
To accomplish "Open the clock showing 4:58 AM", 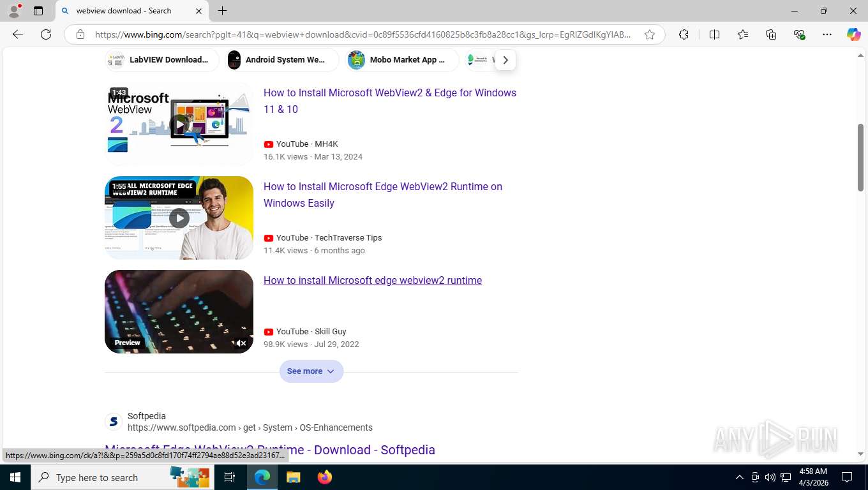I will pos(813,477).
